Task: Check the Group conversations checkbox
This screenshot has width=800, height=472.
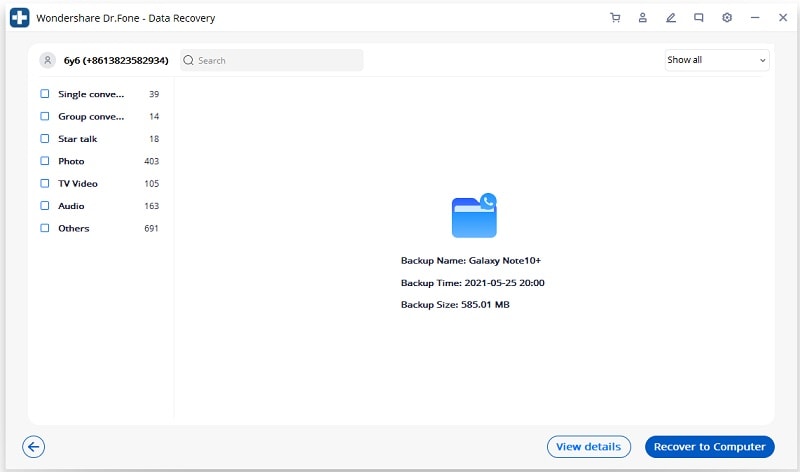Action: click(45, 116)
